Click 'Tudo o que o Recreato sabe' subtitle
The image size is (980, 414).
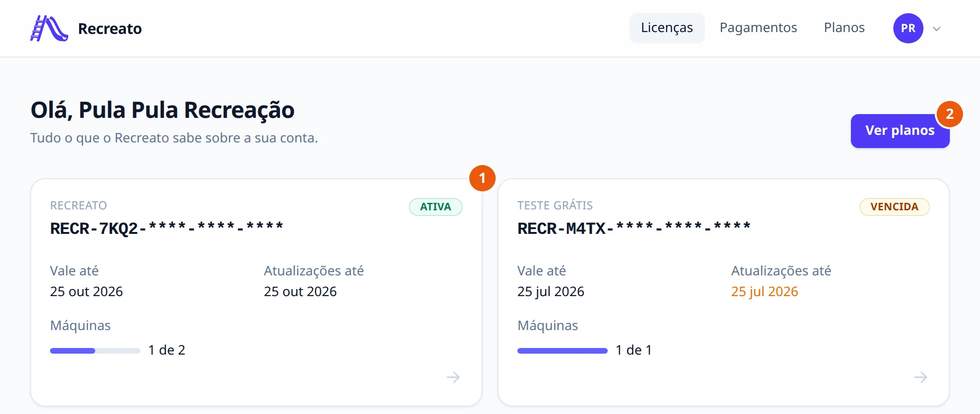174,138
